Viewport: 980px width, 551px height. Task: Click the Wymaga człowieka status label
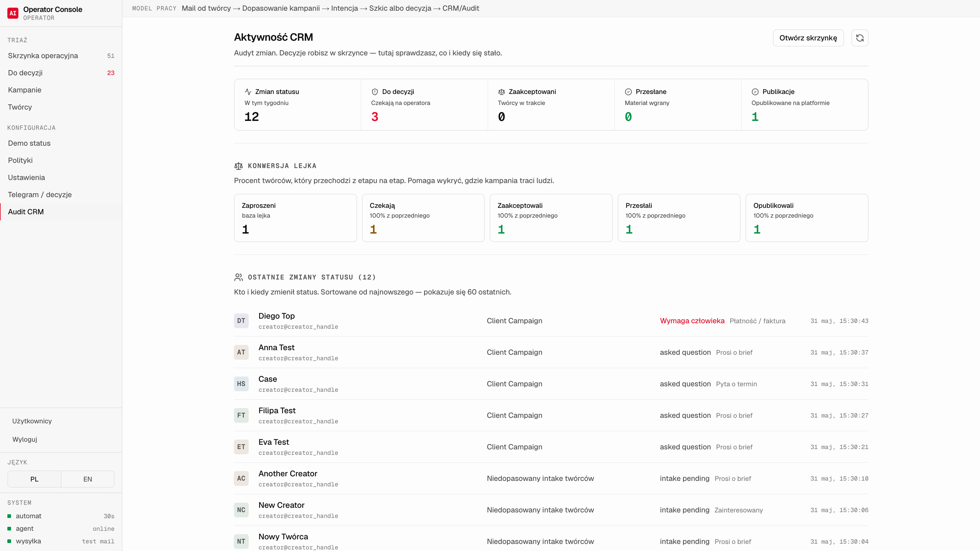click(x=692, y=320)
